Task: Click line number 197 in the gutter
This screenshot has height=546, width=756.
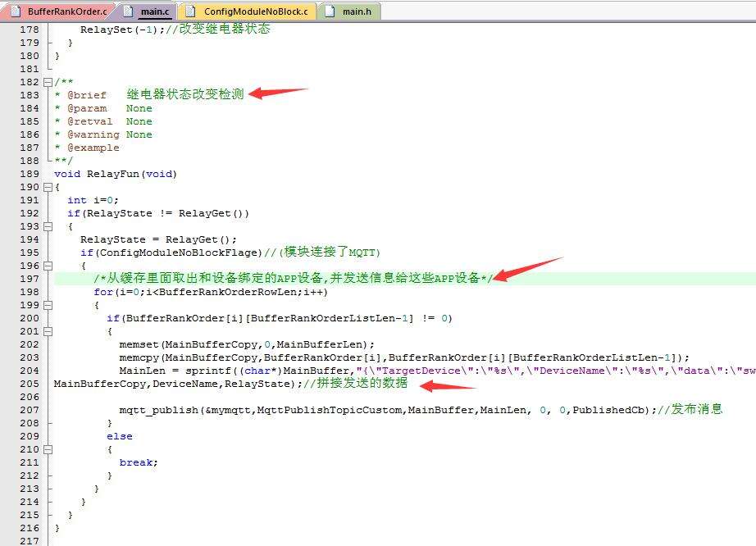Action: click(29, 279)
